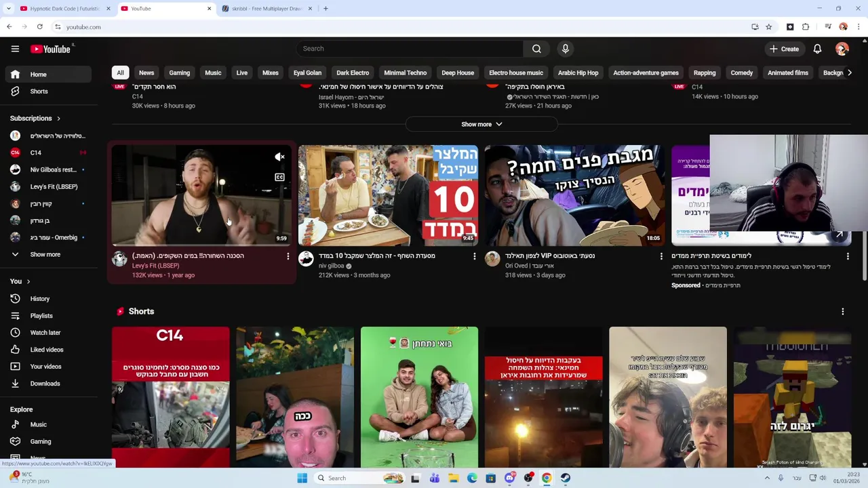868x488 pixels.
Task: Select the Music category chip
Action: click(213, 73)
